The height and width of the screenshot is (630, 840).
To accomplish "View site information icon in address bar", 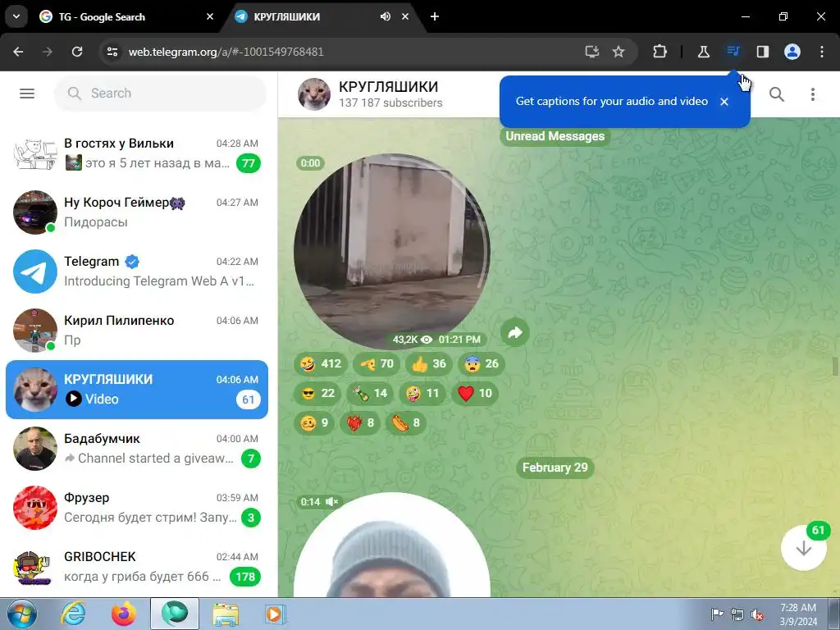I will tap(112, 52).
